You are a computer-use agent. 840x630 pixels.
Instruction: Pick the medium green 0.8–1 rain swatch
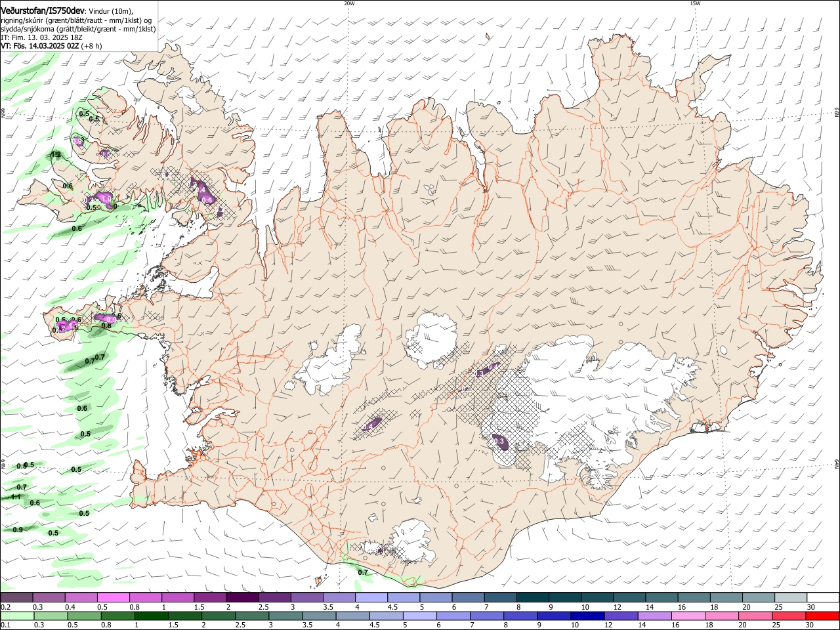119,616
